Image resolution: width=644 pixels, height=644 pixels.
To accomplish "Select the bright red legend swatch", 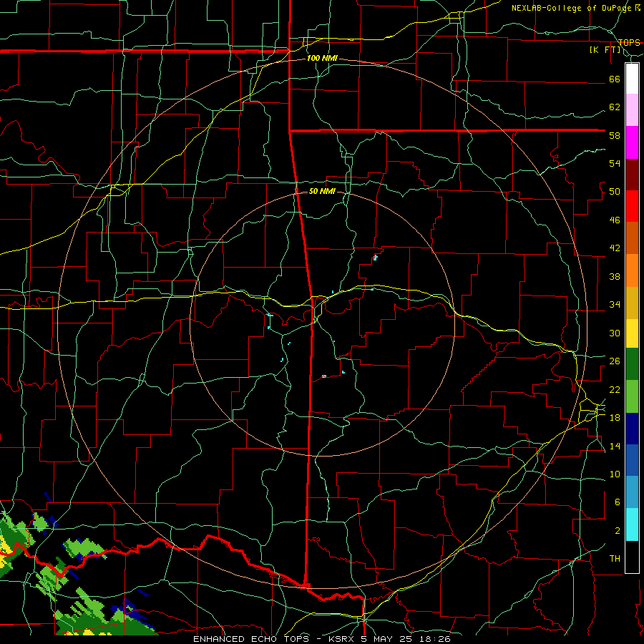I will point(632,206).
